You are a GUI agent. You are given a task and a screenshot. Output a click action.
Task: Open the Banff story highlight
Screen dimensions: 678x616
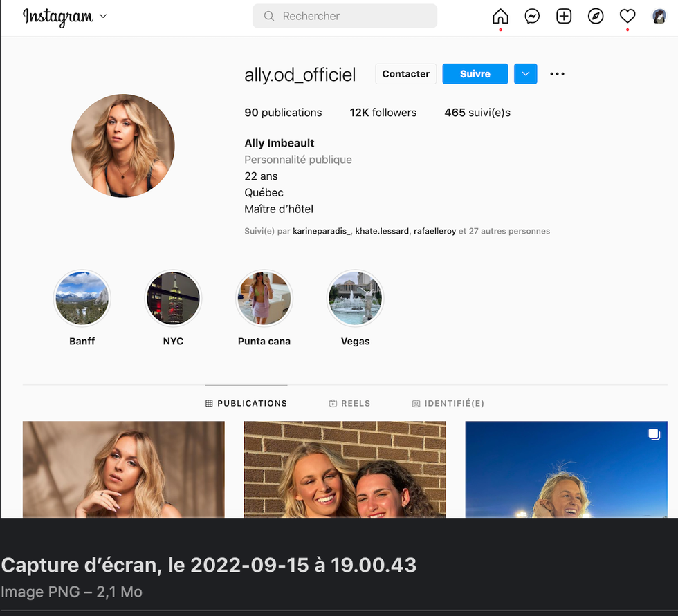[x=82, y=299]
